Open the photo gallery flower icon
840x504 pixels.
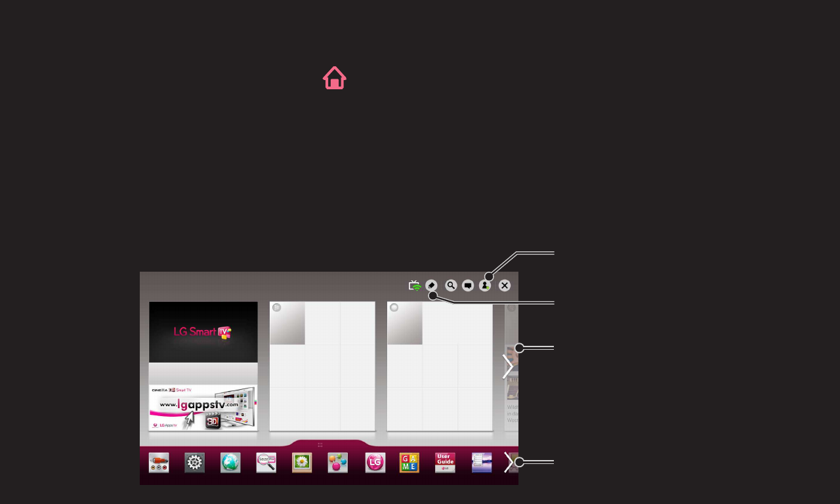pyautogui.click(x=302, y=462)
